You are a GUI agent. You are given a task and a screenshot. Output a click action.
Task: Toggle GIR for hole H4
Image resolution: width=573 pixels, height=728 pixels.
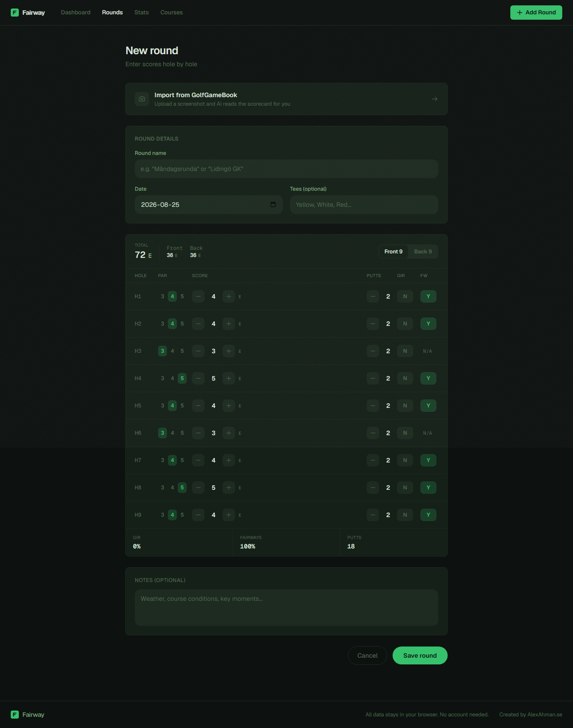coord(405,378)
